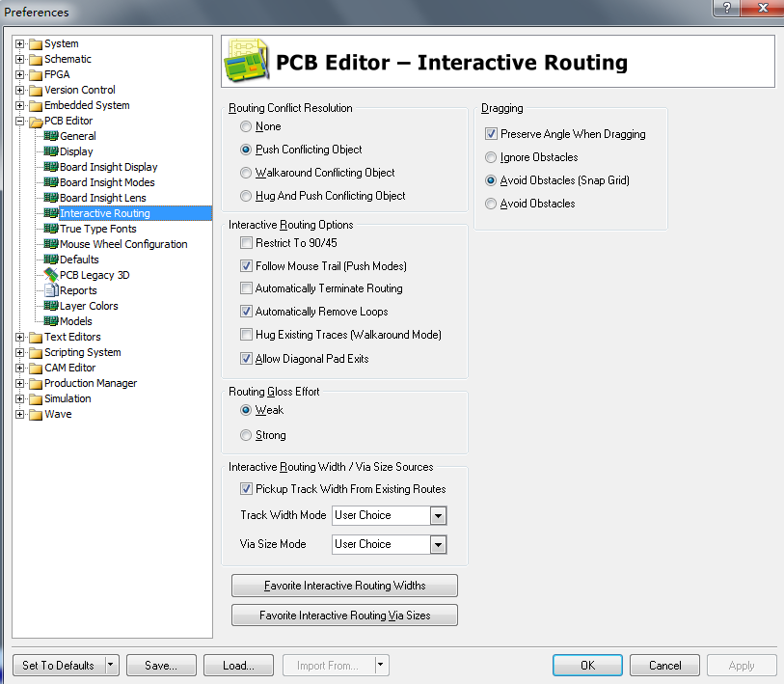Select Board Insight Modes in tree
Image resolution: width=784 pixels, height=684 pixels.
tap(107, 182)
